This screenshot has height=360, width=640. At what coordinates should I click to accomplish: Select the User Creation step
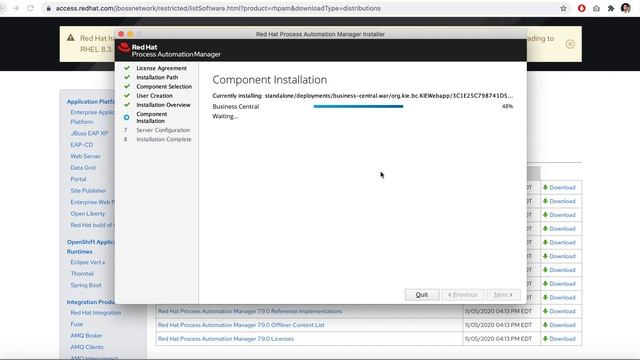[154, 96]
